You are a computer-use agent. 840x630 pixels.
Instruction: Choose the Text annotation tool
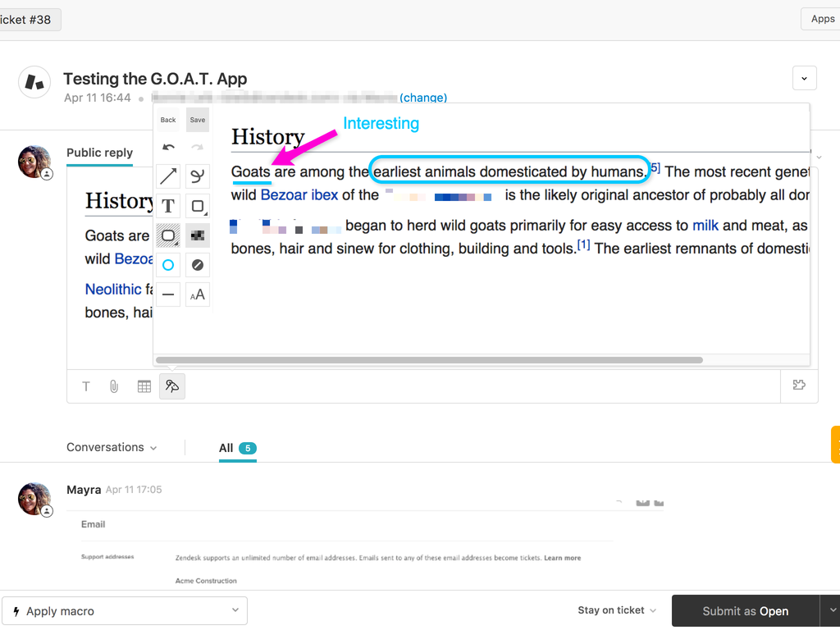click(168, 206)
